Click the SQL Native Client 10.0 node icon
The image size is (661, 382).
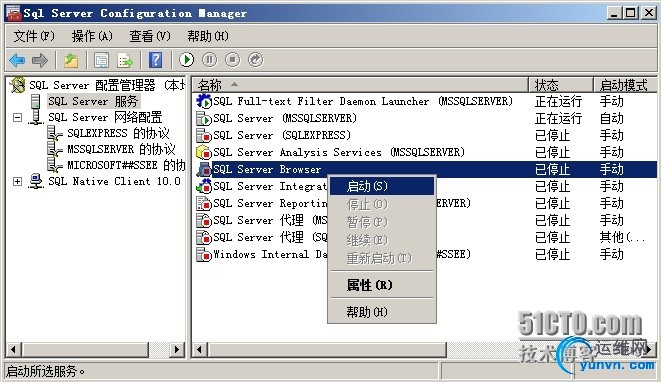click(x=36, y=181)
